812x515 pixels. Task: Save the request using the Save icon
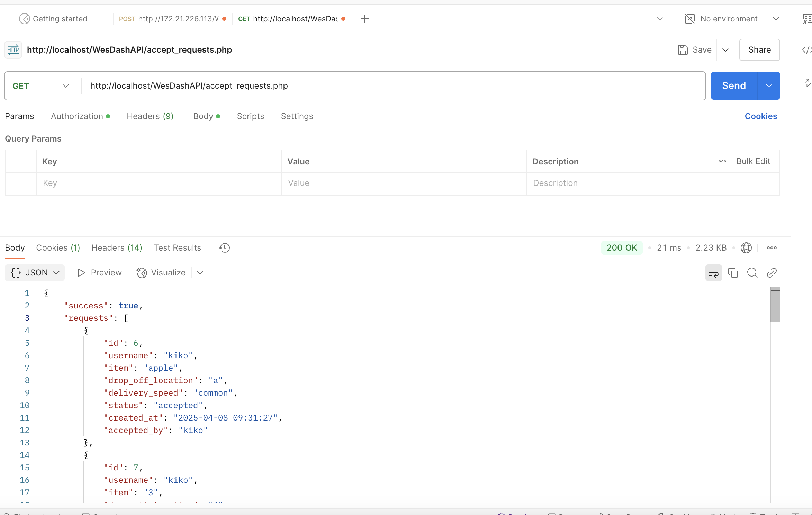[683, 50]
